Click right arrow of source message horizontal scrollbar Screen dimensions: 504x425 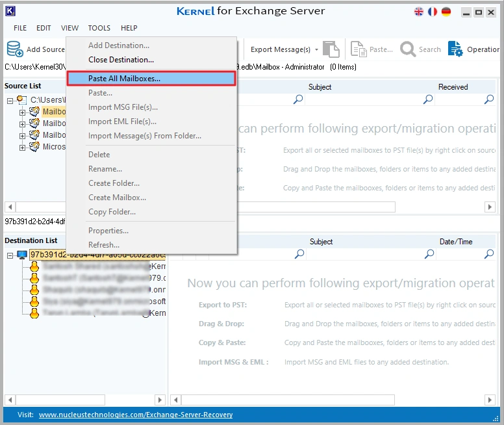point(490,207)
